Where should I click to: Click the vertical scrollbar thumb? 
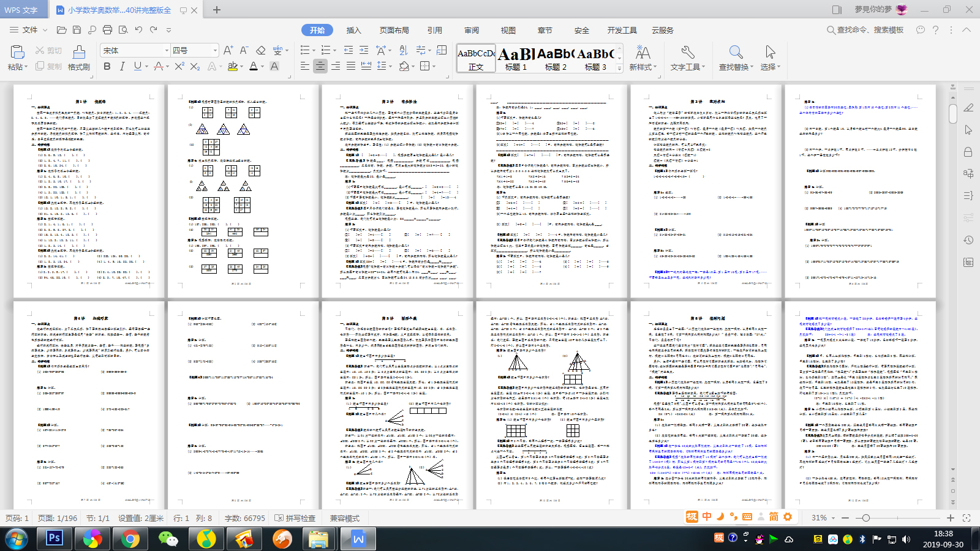click(953, 114)
